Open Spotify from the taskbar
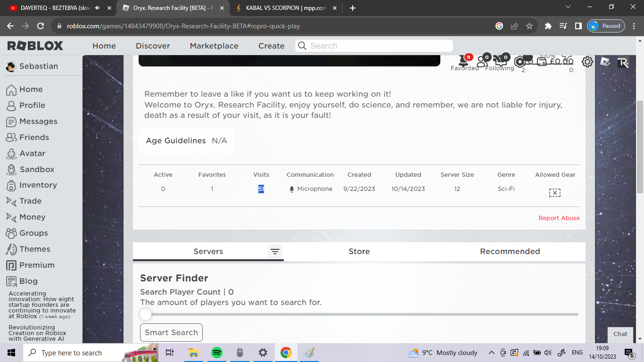Image resolution: width=644 pixels, height=362 pixels. click(x=216, y=353)
